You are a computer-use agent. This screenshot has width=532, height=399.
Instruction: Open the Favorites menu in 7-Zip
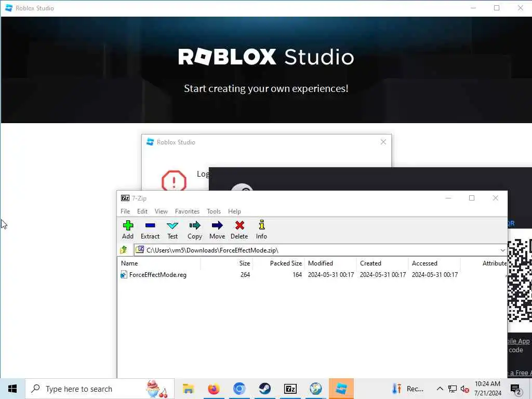187,211
